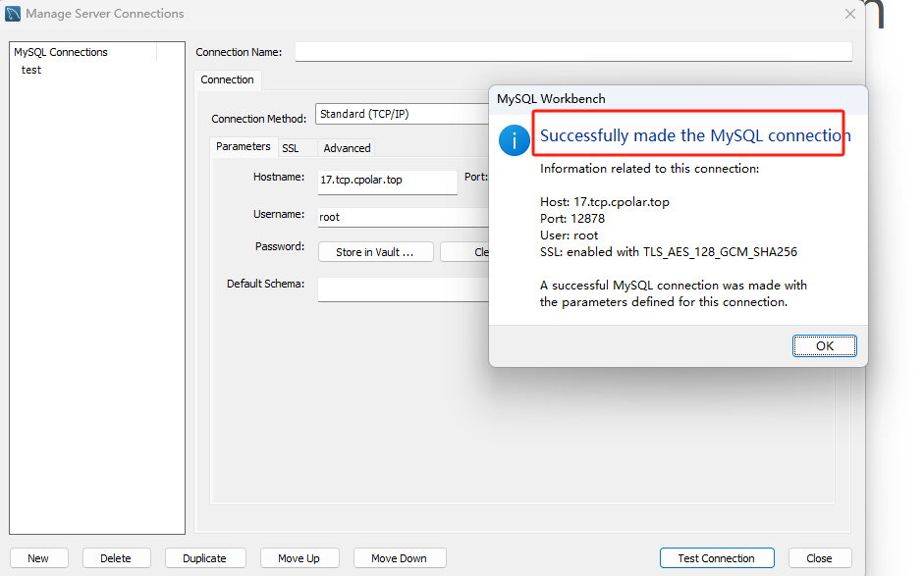Open the Connection Method dropdown
Image resolution: width=924 pixels, height=576 pixels.
coord(403,114)
